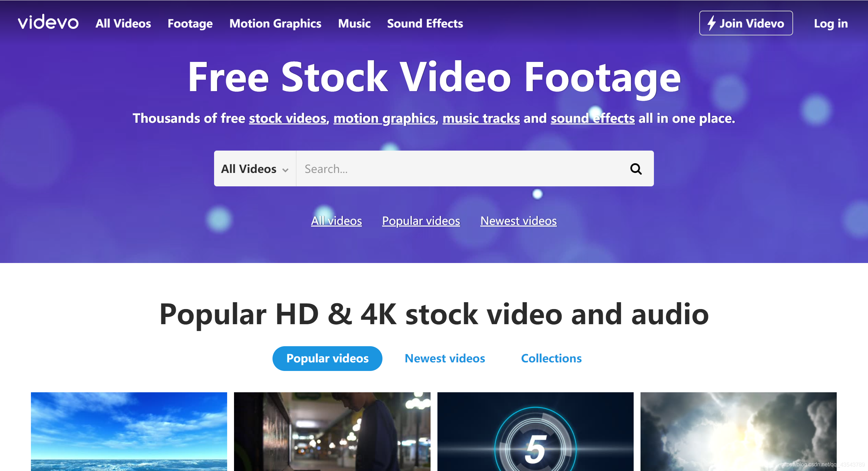Follow the motion graphics hyperlink in the tagline
This screenshot has height=471, width=868.
[x=385, y=118]
